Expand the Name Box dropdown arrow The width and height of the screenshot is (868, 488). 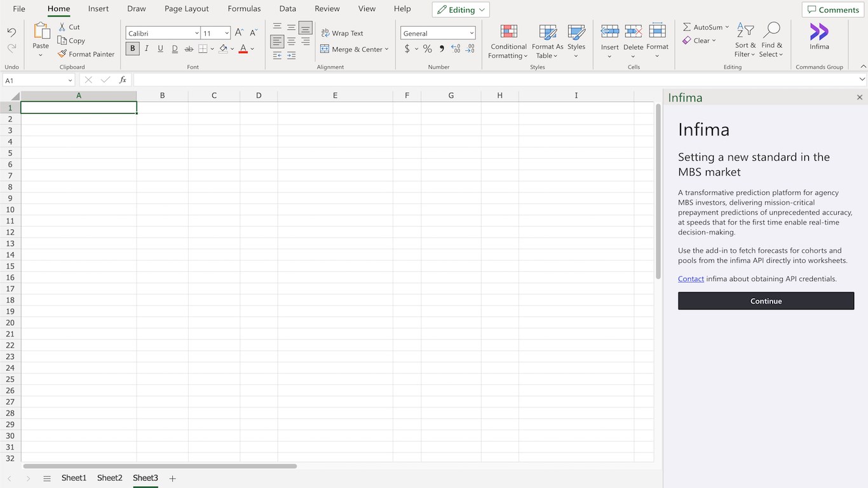pyautogui.click(x=70, y=81)
